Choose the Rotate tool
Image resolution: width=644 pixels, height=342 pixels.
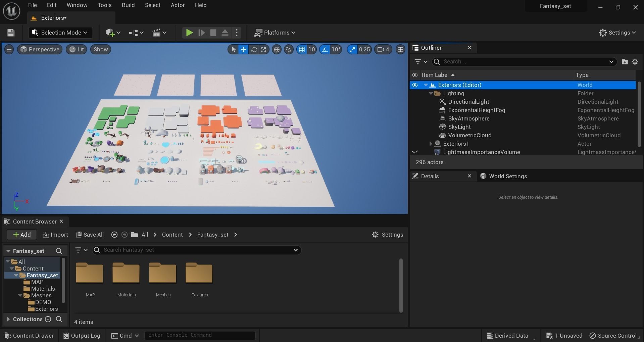tap(254, 50)
